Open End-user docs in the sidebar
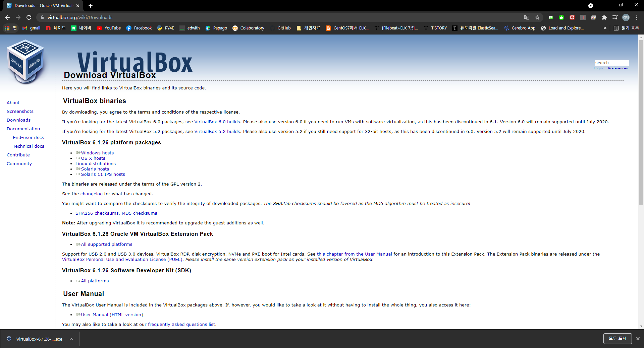 click(29, 138)
